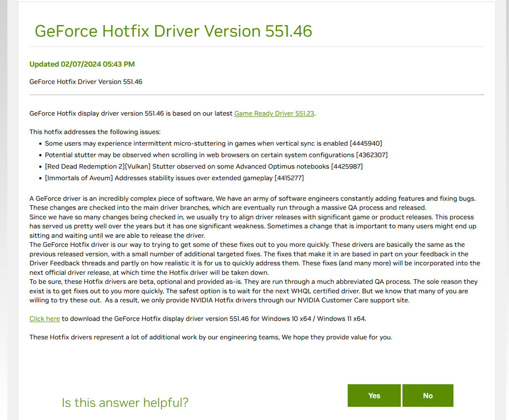509x420 pixels.
Task: Click the GeForce Hotfix Driver Version 551.46 heading
Action: [173, 31]
